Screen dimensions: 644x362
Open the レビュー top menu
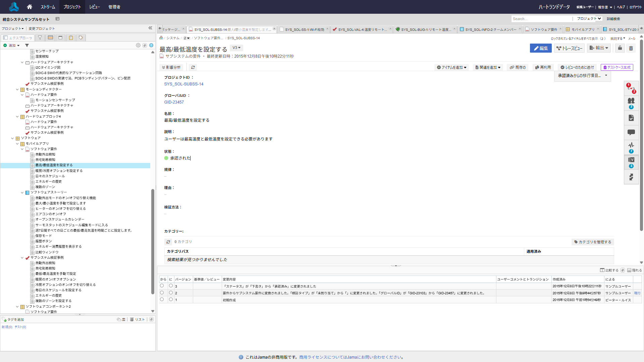(95, 7)
